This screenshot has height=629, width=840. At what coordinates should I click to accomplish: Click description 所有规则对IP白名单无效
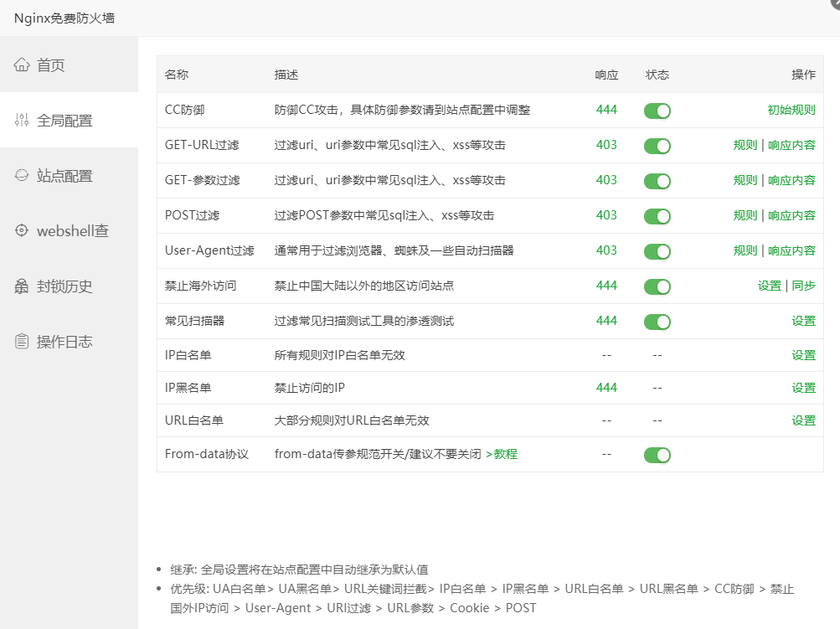click(340, 355)
